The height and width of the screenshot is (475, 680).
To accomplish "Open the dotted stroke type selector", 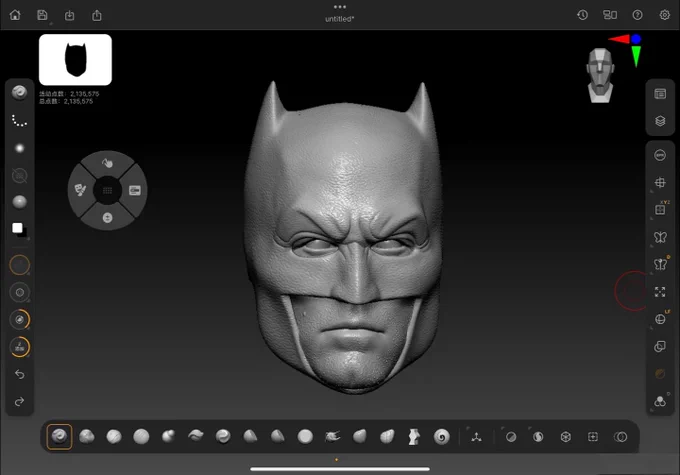I will coord(20,121).
